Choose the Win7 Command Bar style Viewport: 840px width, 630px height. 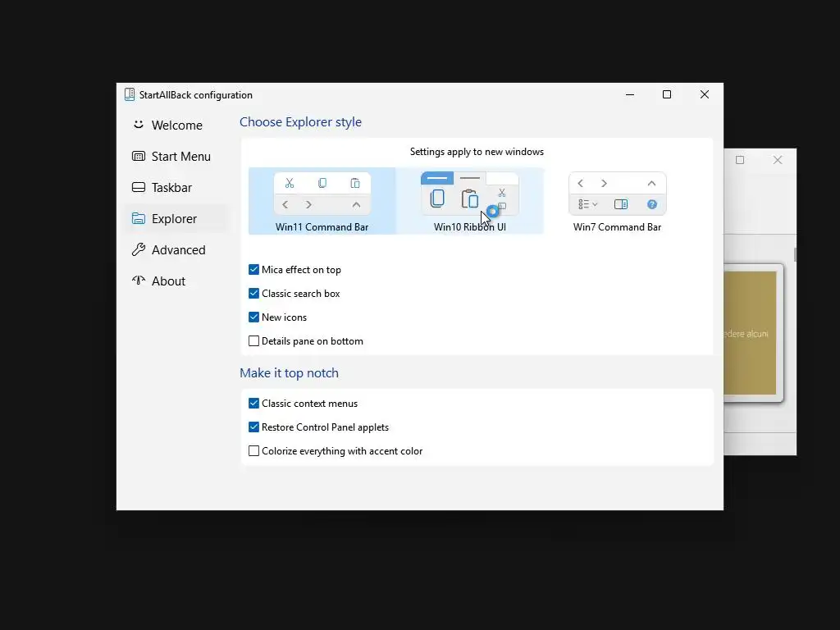coord(617,202)
